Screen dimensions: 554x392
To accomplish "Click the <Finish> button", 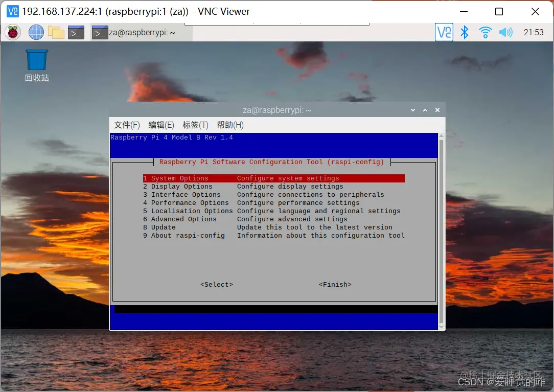I will (335, 285).
